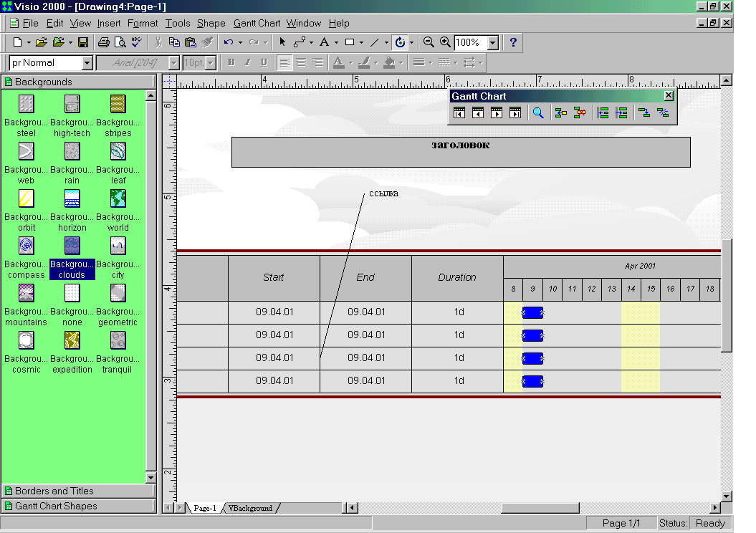Select the Background clouds stencil shape
The height and width of the screenshot is (533, 756).
[72, 258]
